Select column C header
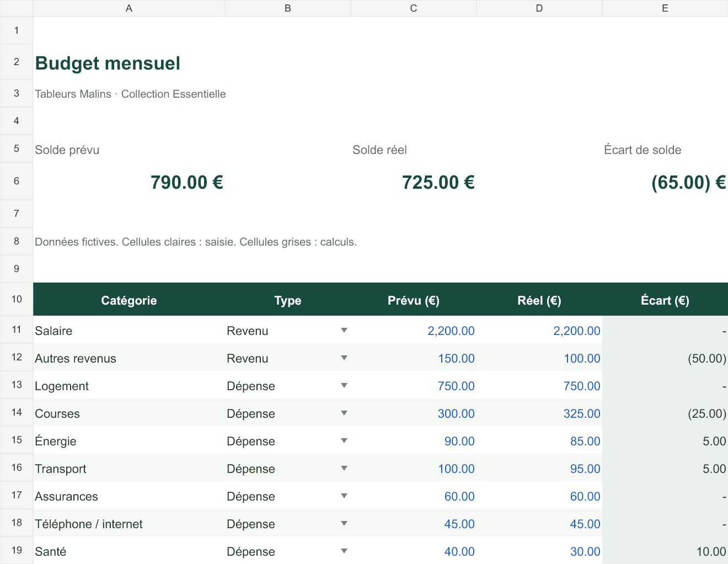Screen dimensions: 728x564 pyautogui.click(x=414, y=8)
